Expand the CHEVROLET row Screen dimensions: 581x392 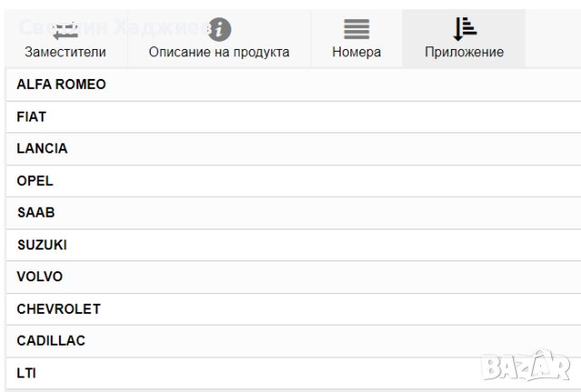(x=58, y=309)
